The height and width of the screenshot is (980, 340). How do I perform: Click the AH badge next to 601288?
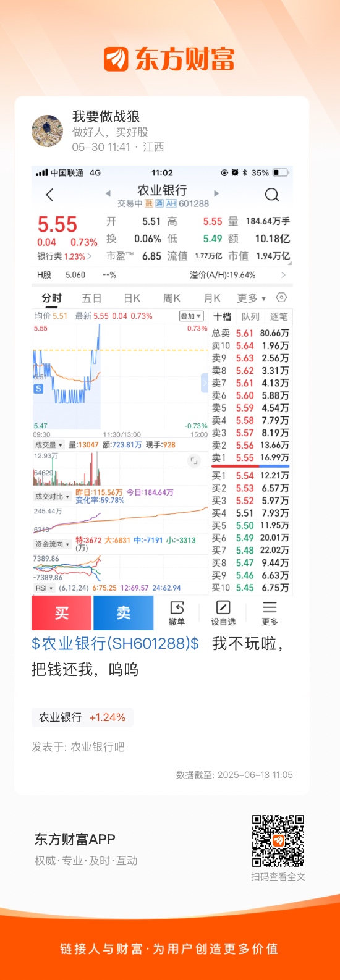[x=171, y=203]
